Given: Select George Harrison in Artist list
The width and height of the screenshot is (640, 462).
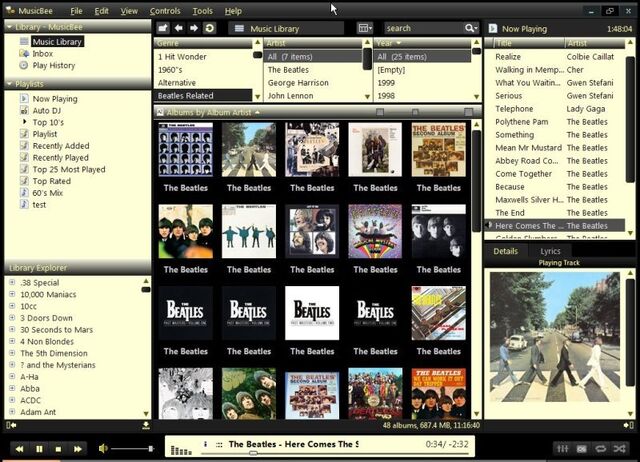Looking at the screenshot, I should 298,83.
